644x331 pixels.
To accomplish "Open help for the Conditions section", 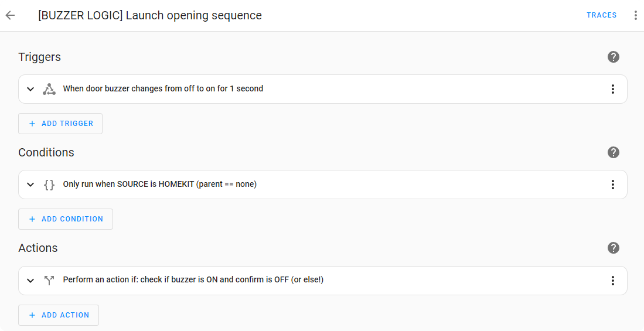I will point(614,152).
